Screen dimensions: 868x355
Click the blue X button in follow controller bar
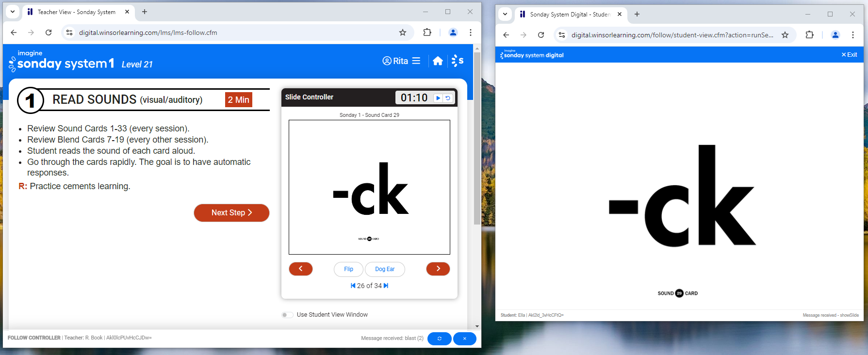click(x=464, y=339)
